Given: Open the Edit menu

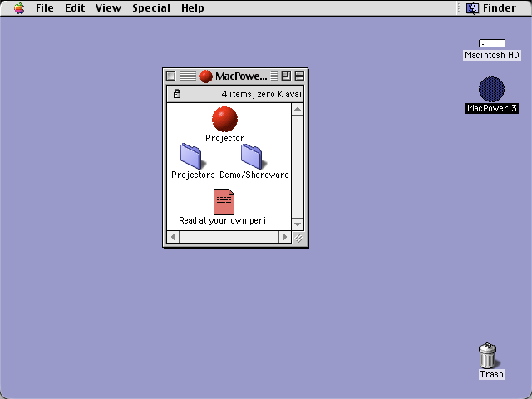Looking at the screenshot, I should pyautogui.click(x=75, y=7).
